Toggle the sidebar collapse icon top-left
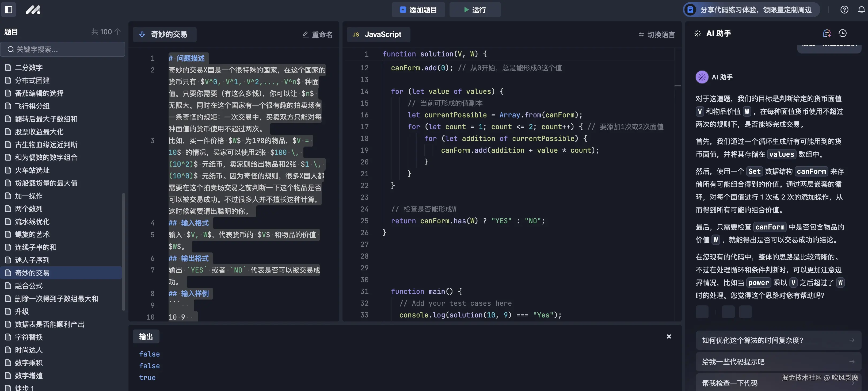 9,10
